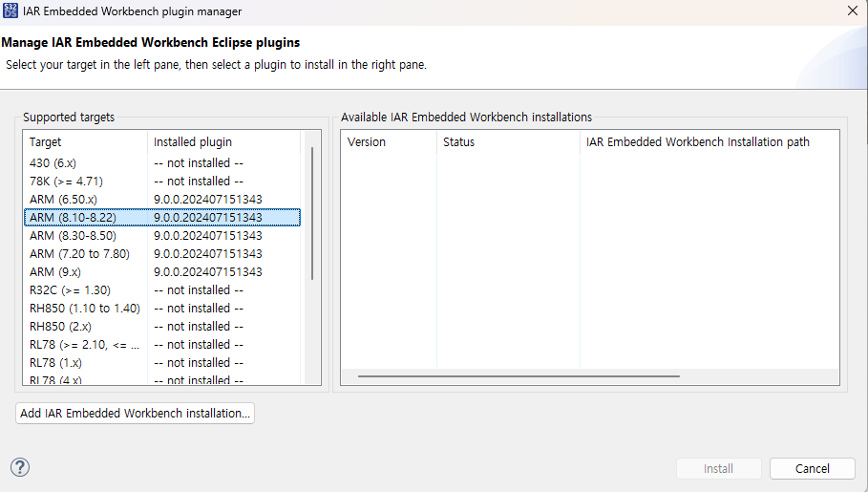
Task: Close the plugin manager dialog
Action: click(x=853, y=11)
